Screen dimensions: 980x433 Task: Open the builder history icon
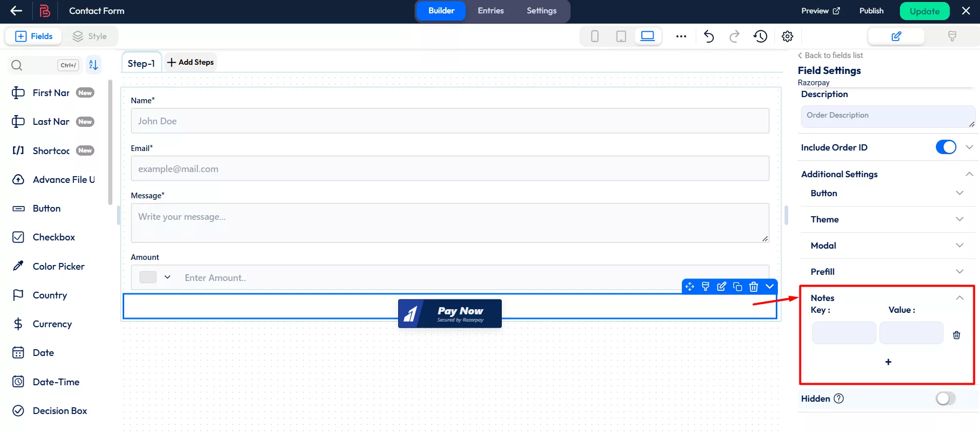click(x=760, y=36)
